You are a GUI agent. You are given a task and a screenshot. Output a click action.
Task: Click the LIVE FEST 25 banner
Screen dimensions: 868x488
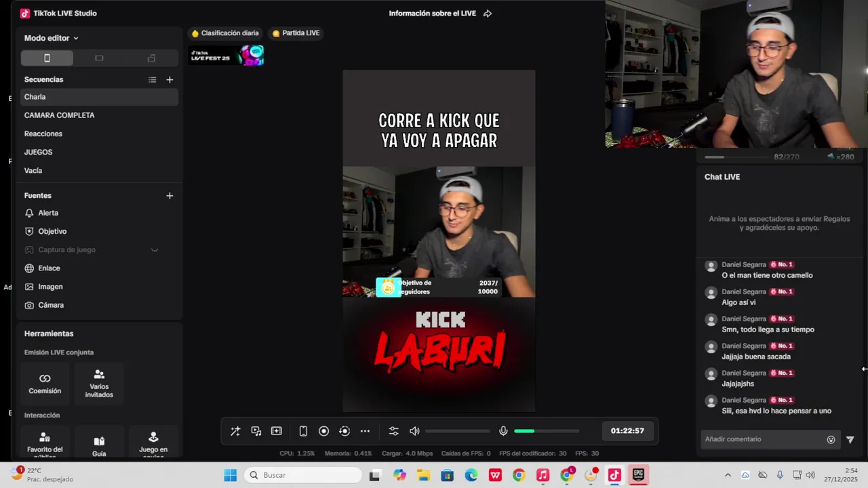pyautogui.click(x=226, y=56)
